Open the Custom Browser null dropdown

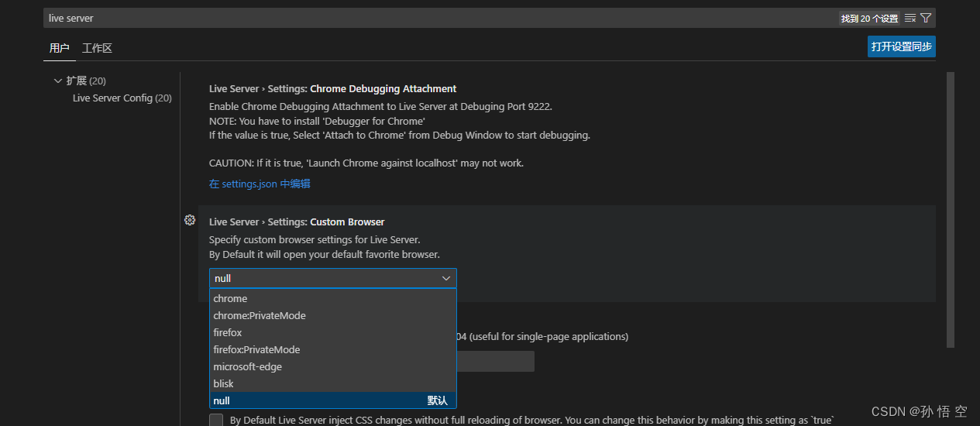(x=332, y=278)
